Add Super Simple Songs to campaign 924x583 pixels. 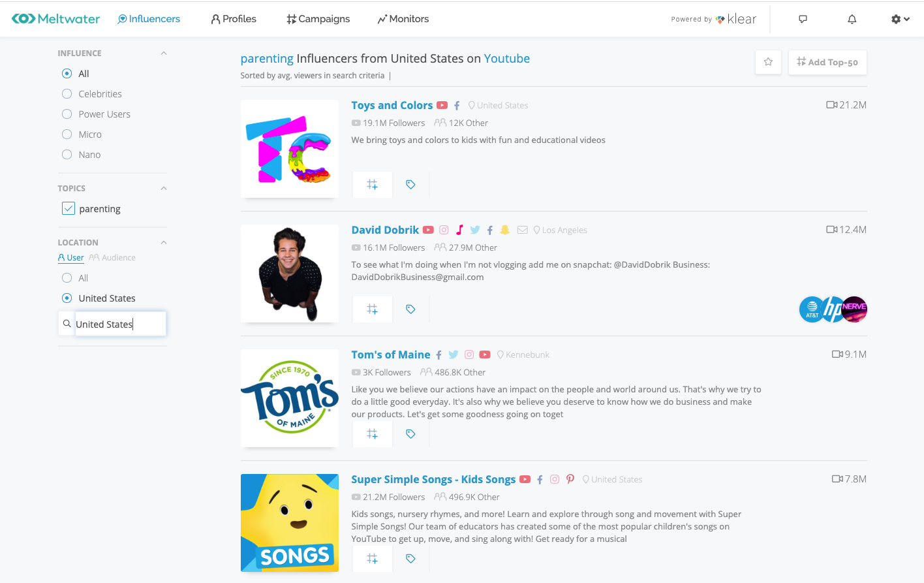373,558
